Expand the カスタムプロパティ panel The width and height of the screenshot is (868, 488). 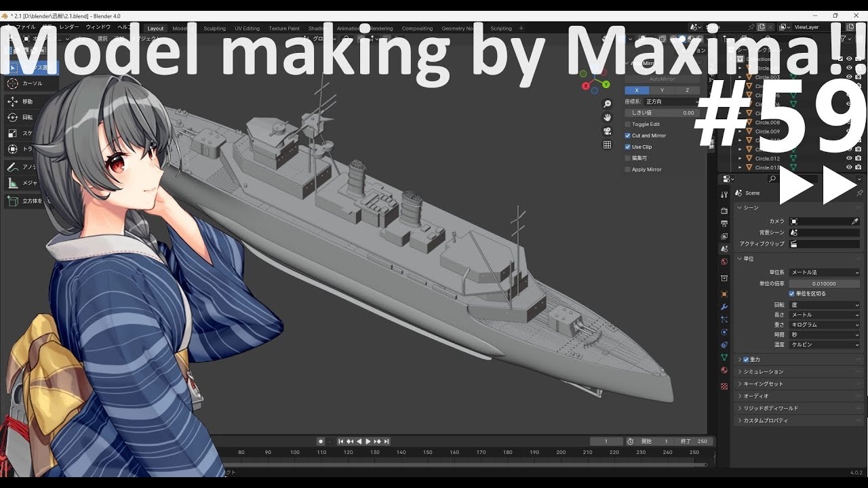(x=798, y=421)
